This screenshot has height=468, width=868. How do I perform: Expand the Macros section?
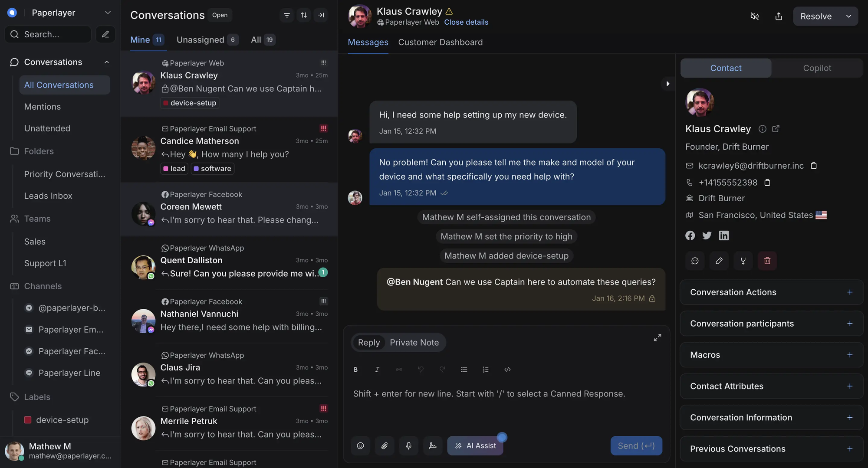pyautogui.click(x=850, y=355)
